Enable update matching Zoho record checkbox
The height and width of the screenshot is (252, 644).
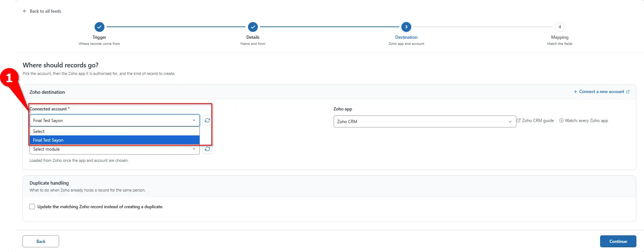tap(32, 207)
